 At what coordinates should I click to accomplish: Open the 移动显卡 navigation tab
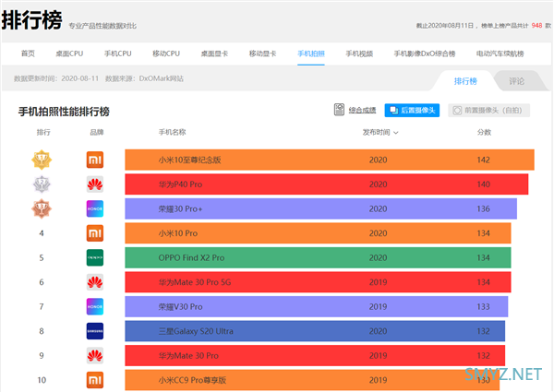[262, 53]
